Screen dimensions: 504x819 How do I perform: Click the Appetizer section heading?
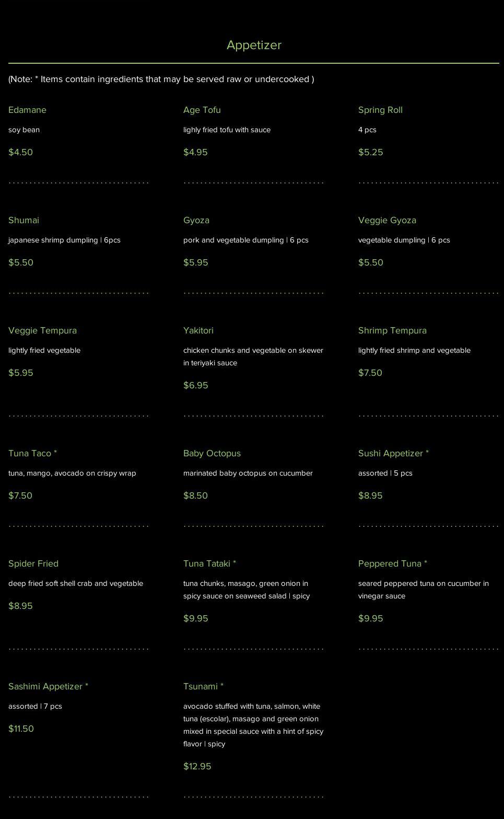click(x=254, y=45)
